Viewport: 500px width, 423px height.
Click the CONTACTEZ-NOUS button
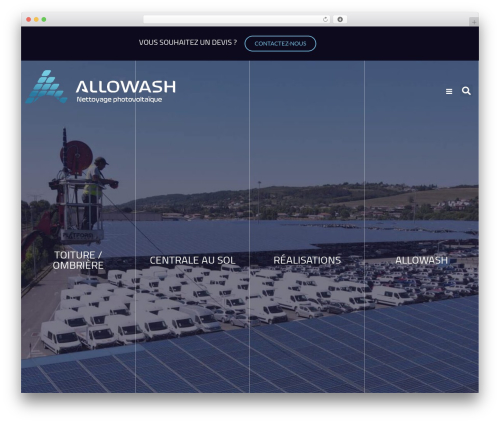point(280,44)
